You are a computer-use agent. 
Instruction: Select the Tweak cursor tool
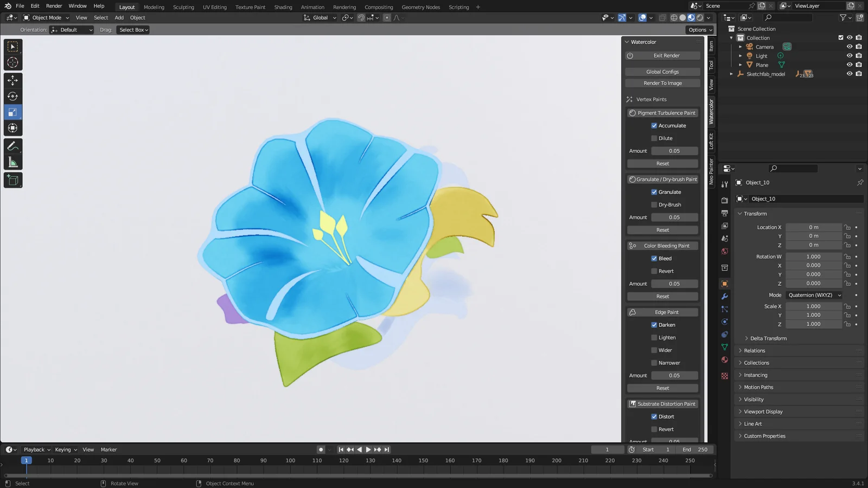(x=13, y=62)
